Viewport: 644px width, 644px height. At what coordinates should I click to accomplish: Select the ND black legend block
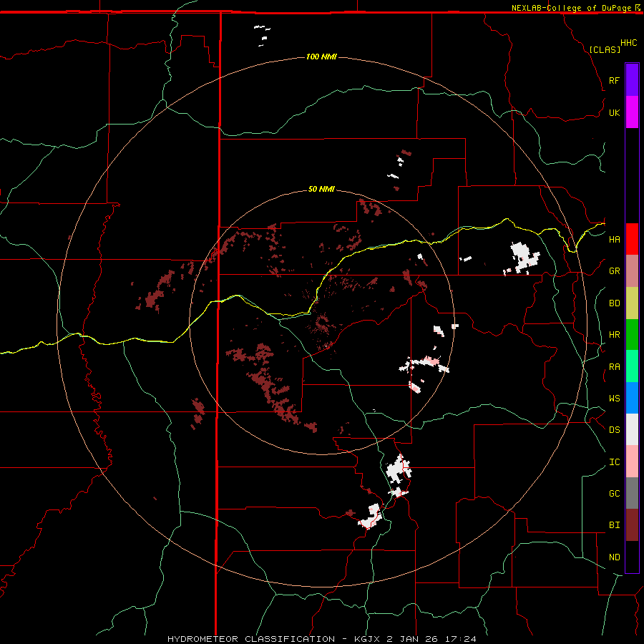632,557
